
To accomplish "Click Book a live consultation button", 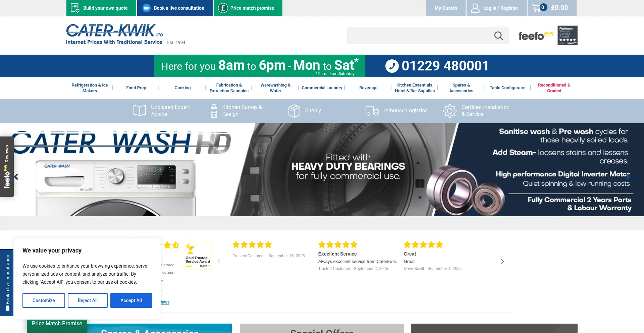I will click(175, 8).
